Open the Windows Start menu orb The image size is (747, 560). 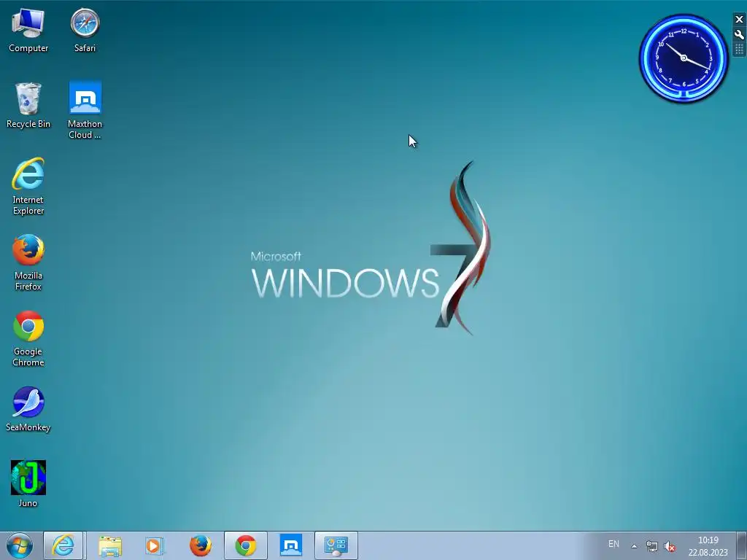pos(20,545)
